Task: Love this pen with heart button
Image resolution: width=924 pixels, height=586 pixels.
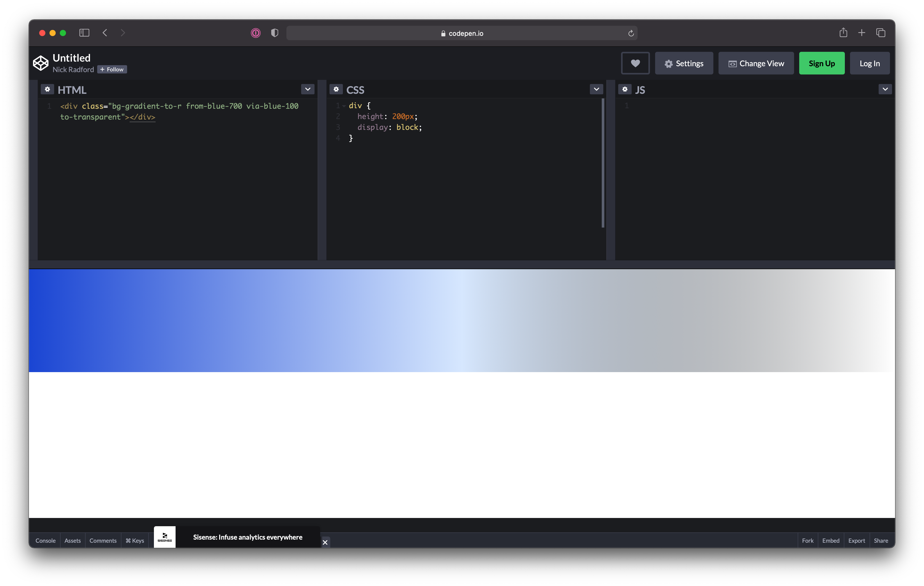Action: 635,63
